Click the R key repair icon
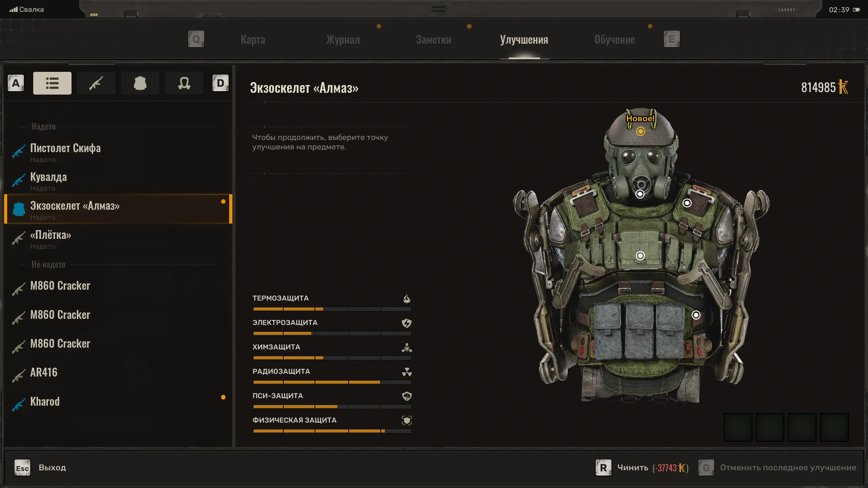This screenshot has height=488, width=868. coord(604,468)
